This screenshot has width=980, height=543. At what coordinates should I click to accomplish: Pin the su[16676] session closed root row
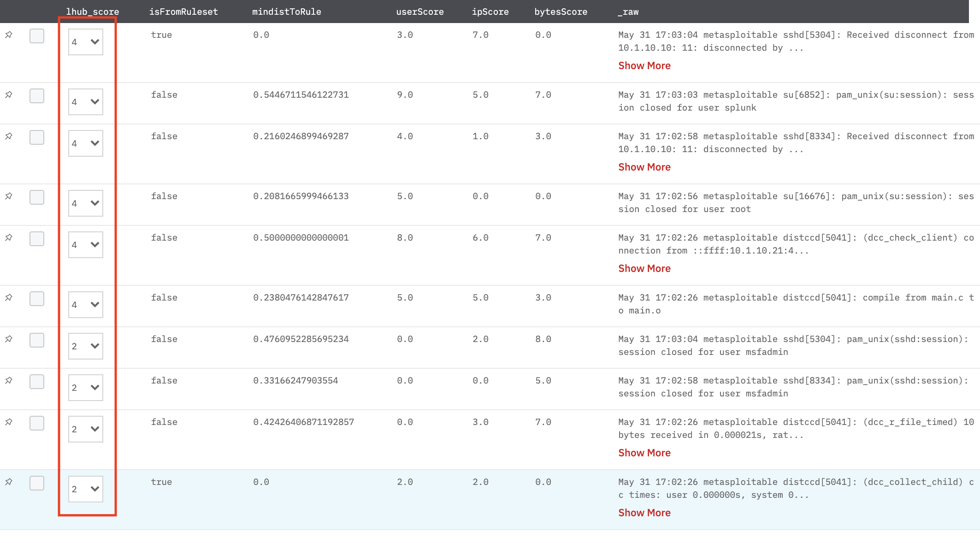click(9, 196)
